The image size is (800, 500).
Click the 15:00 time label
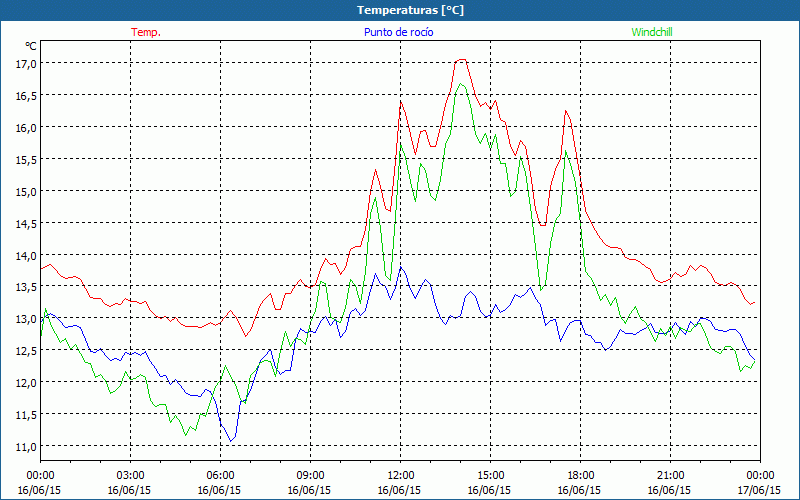click(490, 476)
